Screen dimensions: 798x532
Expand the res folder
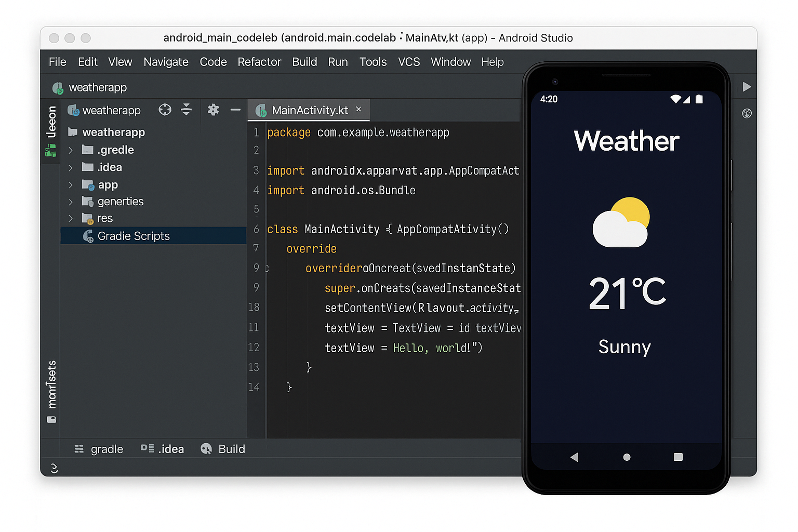click(x=71, y=218)
